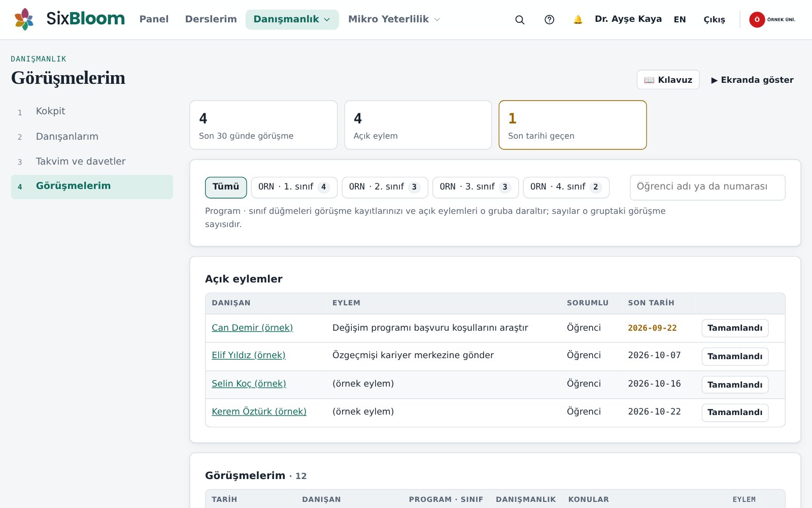Click 'Özgeçmişi kariyer merkezine gönder' text
Viewport: 812px width, 508px height.
pos(413,355)
